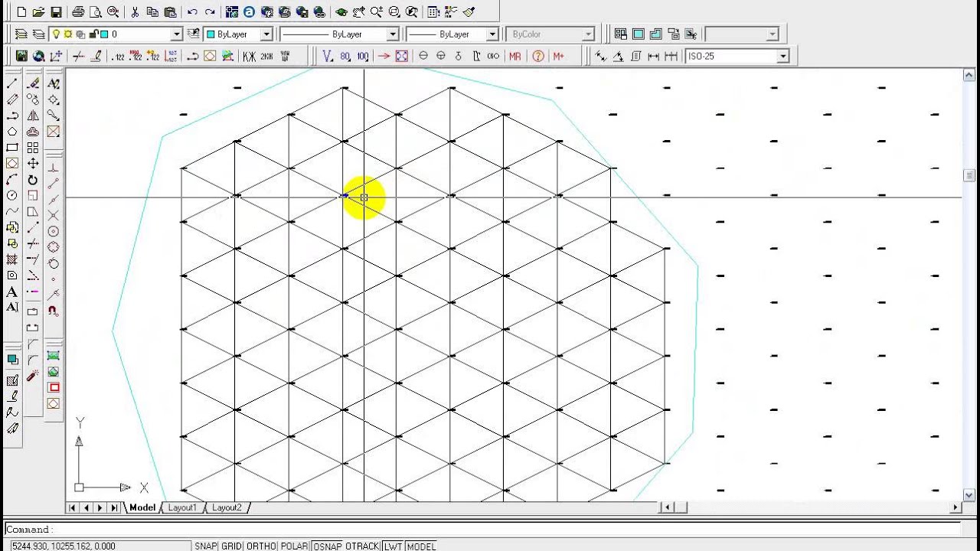Screen dimensions: 980x551
Task: Select the Move modify tool
Action: tap(33, 164)
